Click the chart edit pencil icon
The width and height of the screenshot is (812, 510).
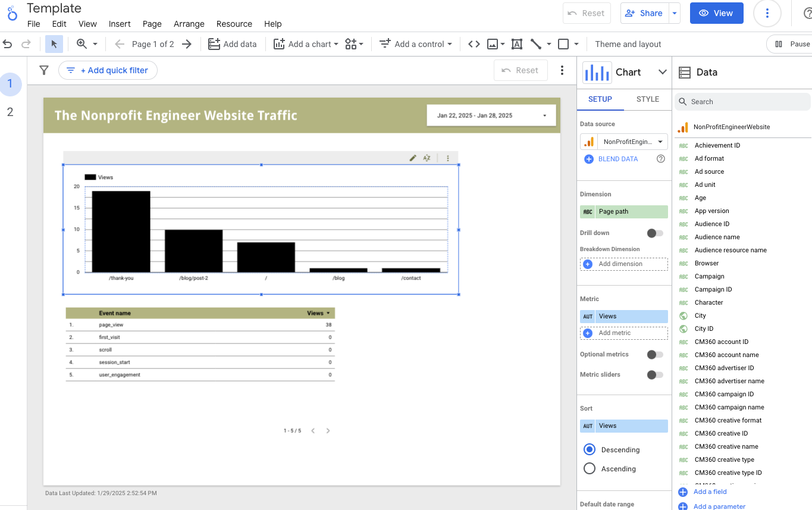pos(413,158)
